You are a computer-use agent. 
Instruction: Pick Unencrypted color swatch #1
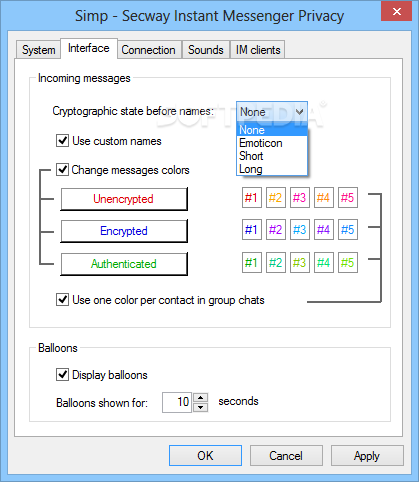point(252,198)
